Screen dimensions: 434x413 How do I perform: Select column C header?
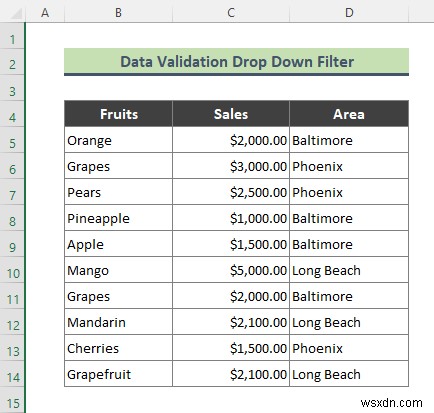231,13
